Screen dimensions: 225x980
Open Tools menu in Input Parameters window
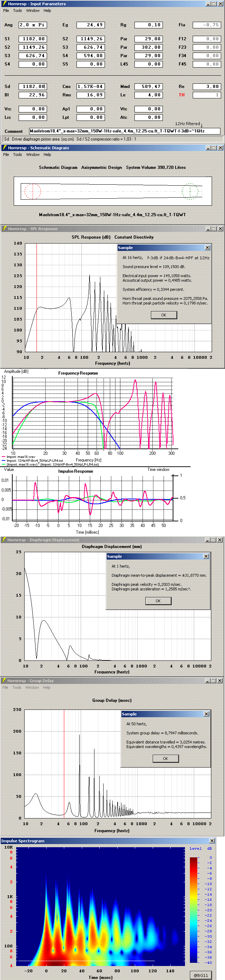point(18,11)
